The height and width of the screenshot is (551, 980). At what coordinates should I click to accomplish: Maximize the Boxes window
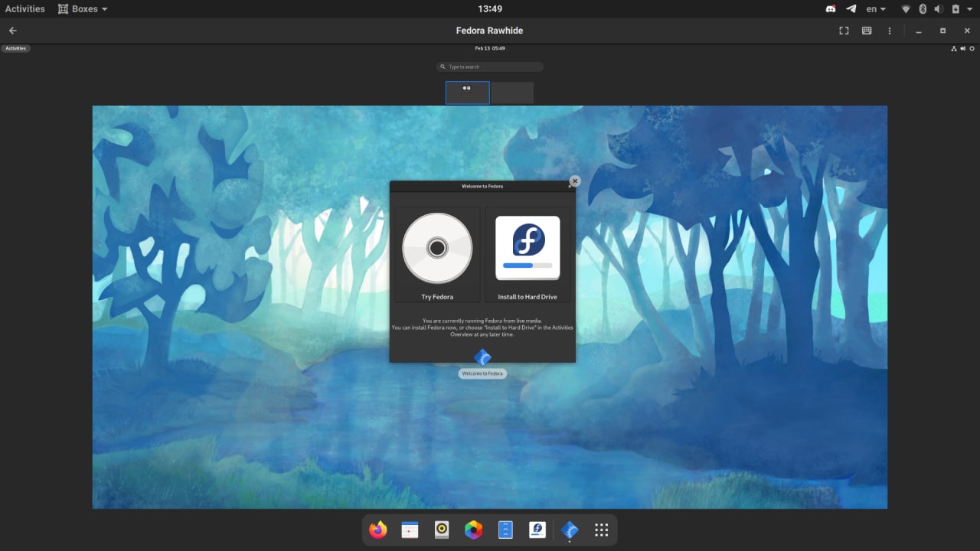coord(942,31)
